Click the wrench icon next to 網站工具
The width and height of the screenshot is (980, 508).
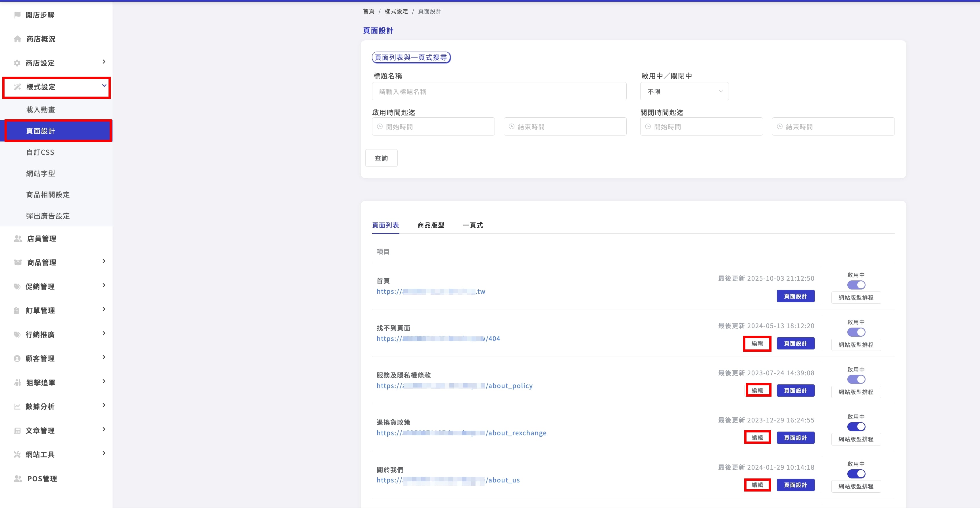point(17,454)
